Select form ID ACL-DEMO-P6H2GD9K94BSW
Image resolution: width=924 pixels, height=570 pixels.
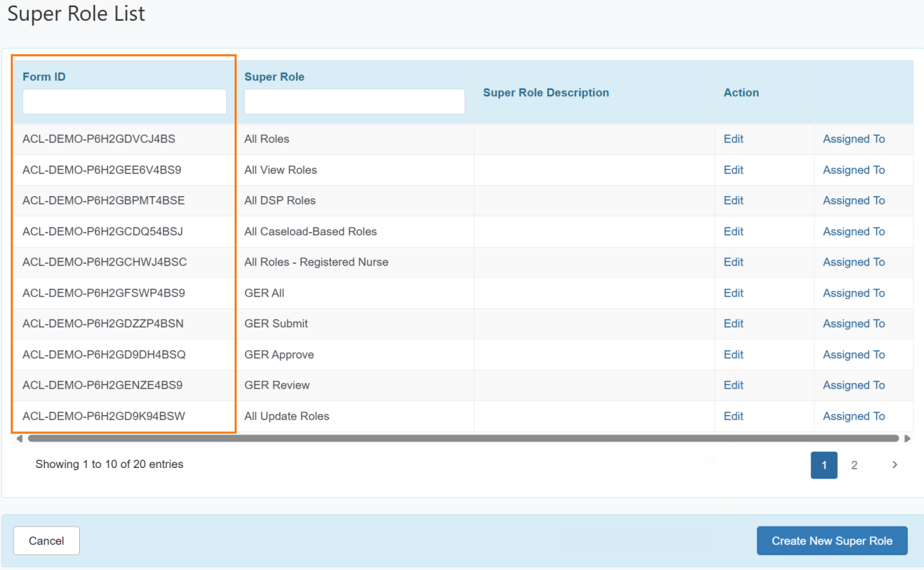[x=104, y=416]
